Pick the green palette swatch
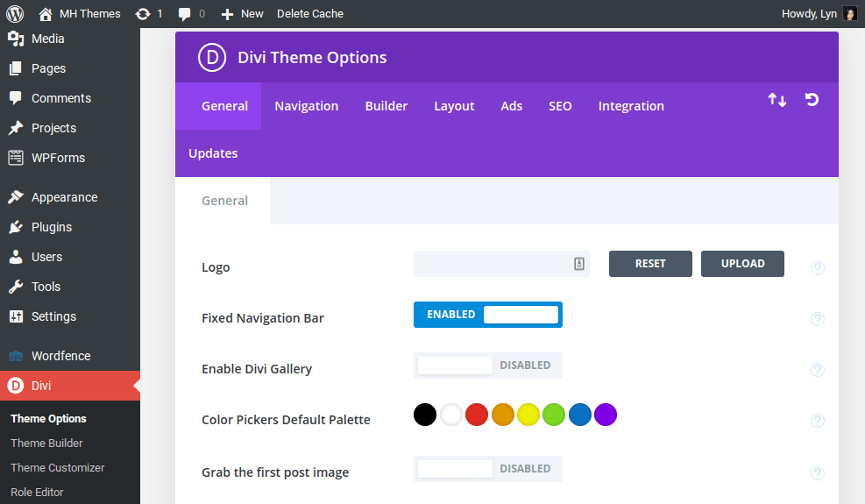865x504 pixels. coord(554,415)
